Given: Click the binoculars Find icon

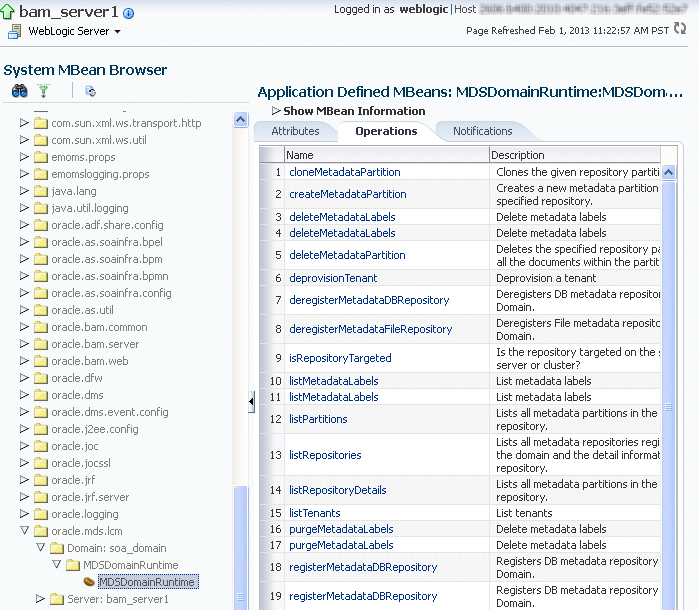Looking at the screenshot, I should (20, 91).
